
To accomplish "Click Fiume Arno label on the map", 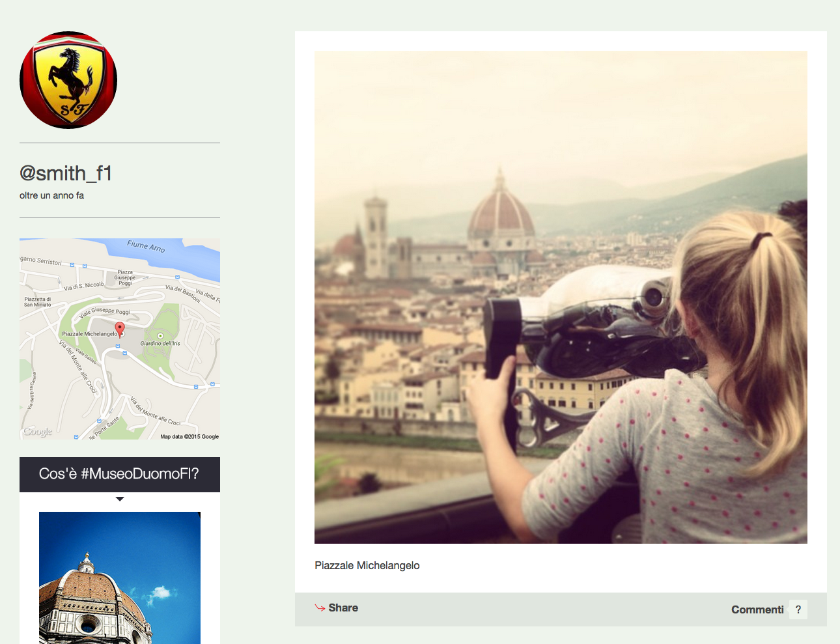I will pyautogui.click(x=146, y=246).
